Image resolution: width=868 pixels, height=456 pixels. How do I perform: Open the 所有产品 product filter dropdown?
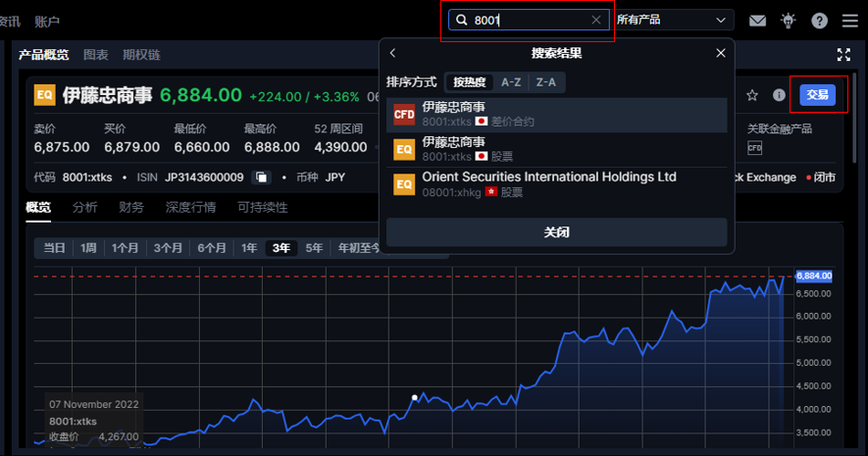[x=672, y=20]
